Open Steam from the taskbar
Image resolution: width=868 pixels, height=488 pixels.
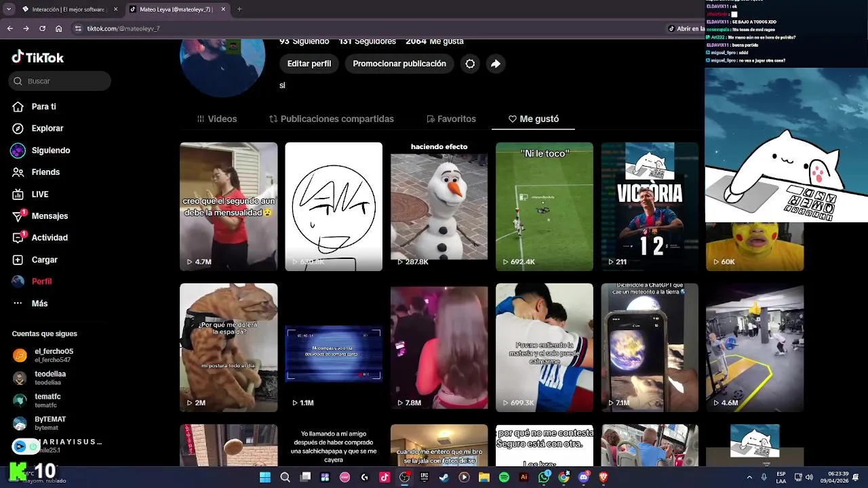443,477
